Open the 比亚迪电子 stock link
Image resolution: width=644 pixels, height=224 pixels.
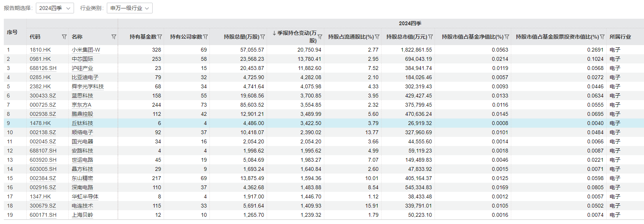click(x=85, y=77)
